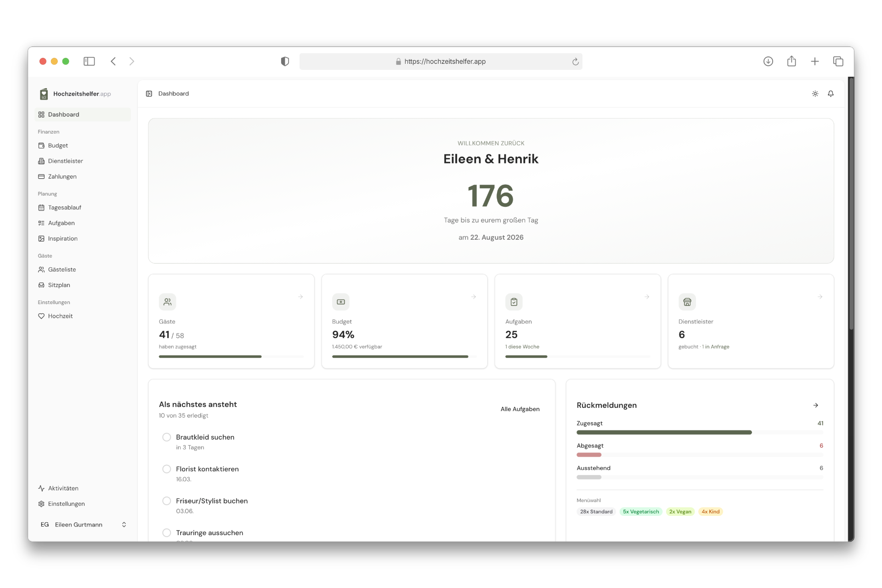Open the Tagesablauf planner
This screenshot has height=588, width=882.
[65, 208]
